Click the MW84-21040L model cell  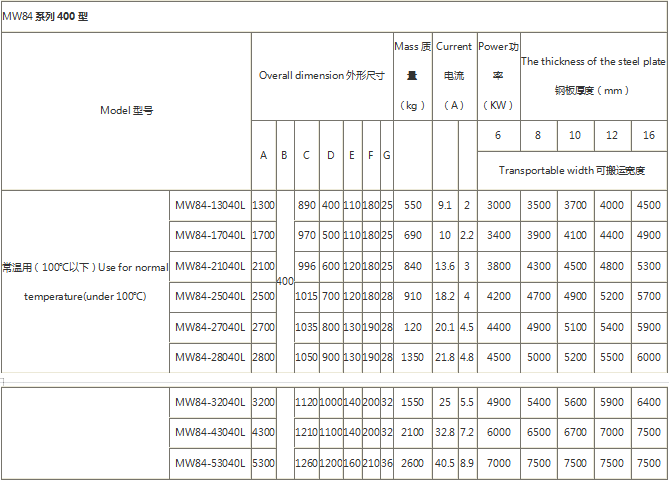pyautogui.click(x=209, y=266)
